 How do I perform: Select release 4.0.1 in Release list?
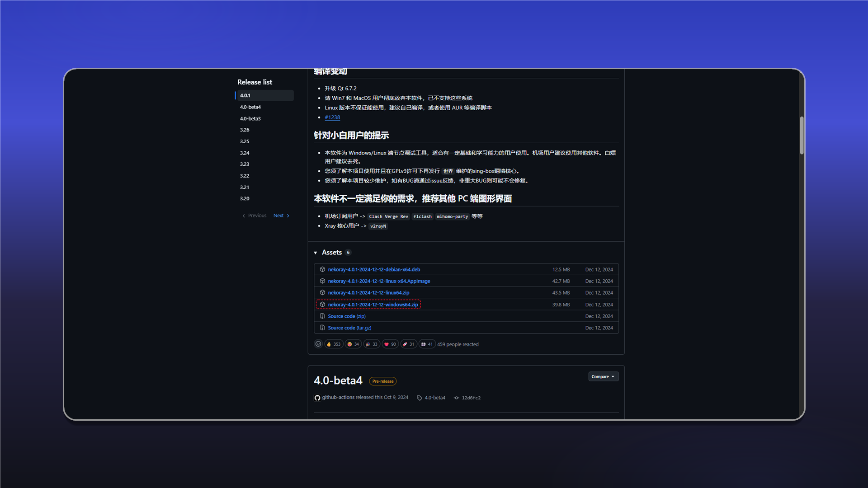coord(265,96)
